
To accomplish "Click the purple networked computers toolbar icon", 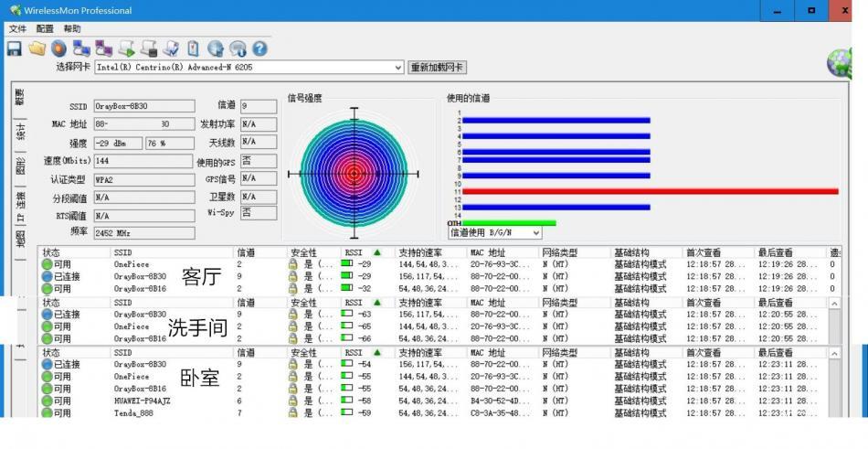I will [103, 48].
